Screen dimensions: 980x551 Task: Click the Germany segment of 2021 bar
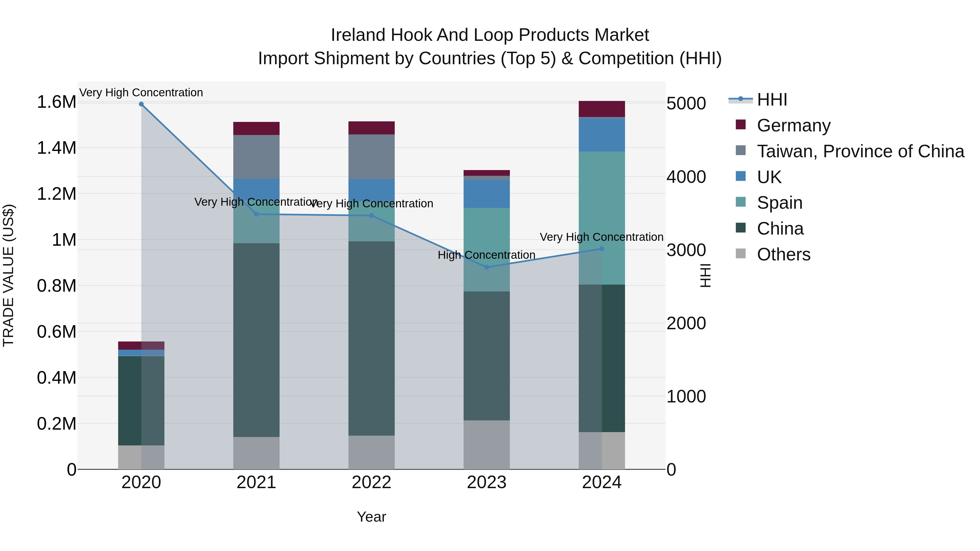tap(256, 128)
